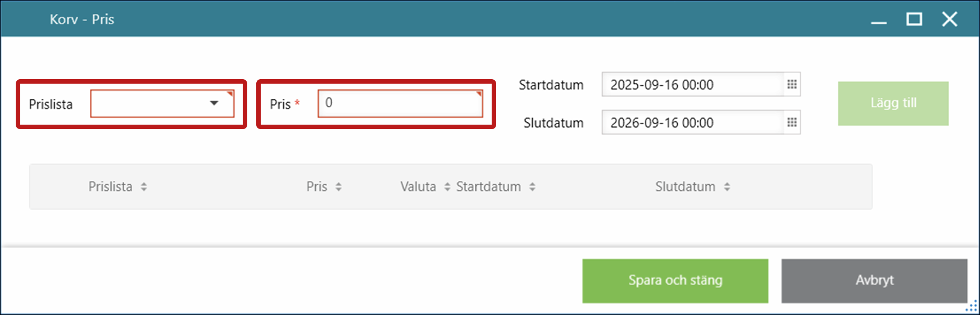Sort table by Slutdatum column arrows

coord(727,187)
